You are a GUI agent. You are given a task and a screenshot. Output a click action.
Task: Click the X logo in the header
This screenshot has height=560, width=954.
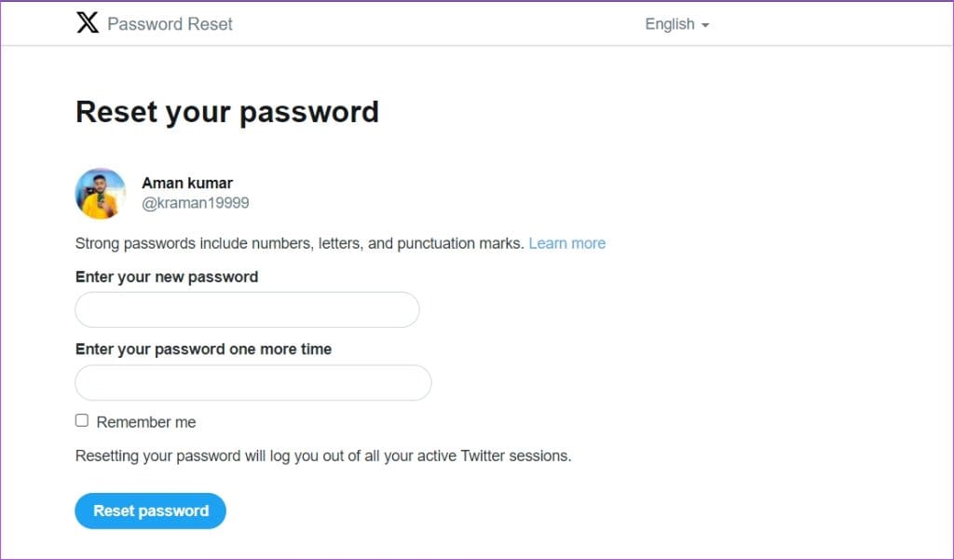(87, 23)
